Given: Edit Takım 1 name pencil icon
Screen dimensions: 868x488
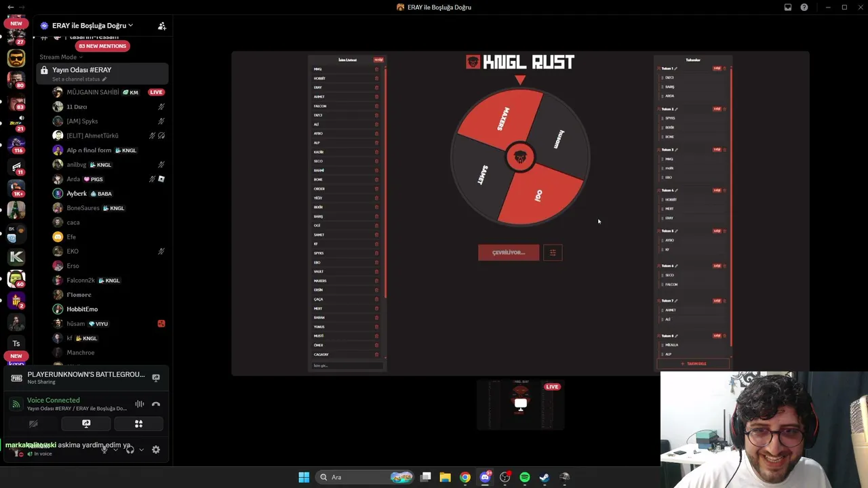Looking at the screenshot, I should pyautogui.click(x=676, y=68).
